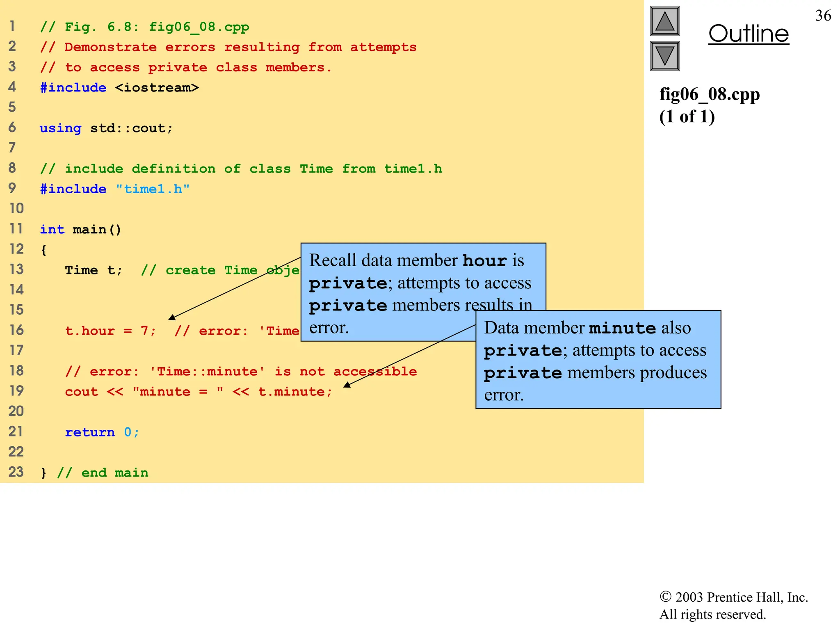
Task: Click line number 19 in the gutter
Action: tap(17, 391)
